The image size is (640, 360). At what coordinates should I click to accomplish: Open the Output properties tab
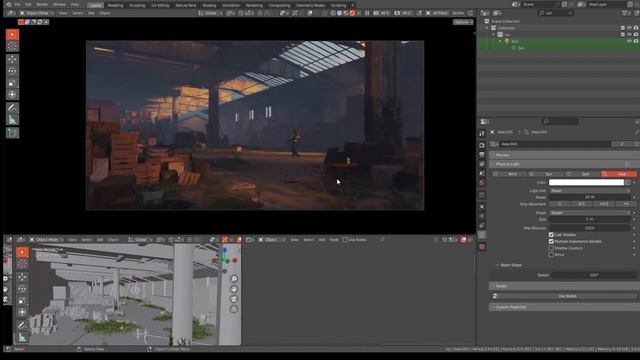[482, 155]
